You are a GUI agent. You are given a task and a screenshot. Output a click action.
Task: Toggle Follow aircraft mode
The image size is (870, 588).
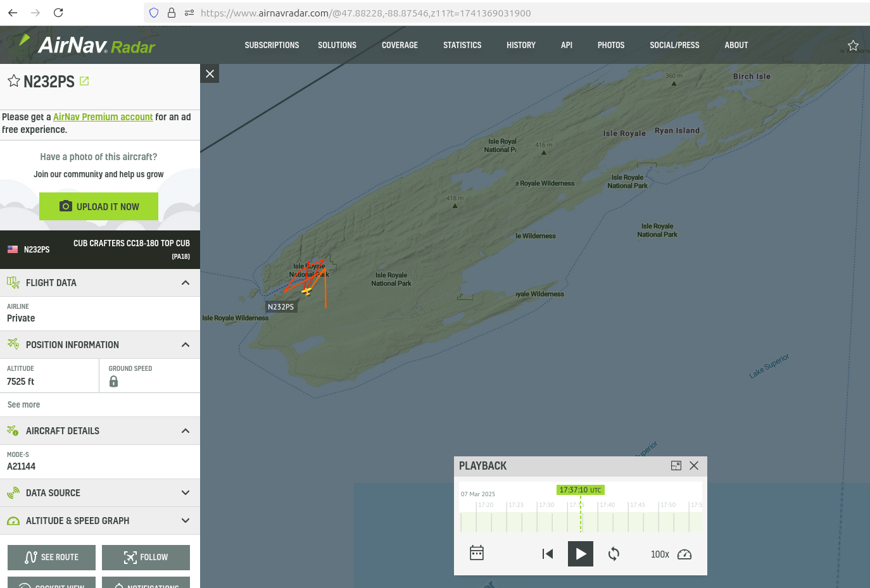click(146, 558)
